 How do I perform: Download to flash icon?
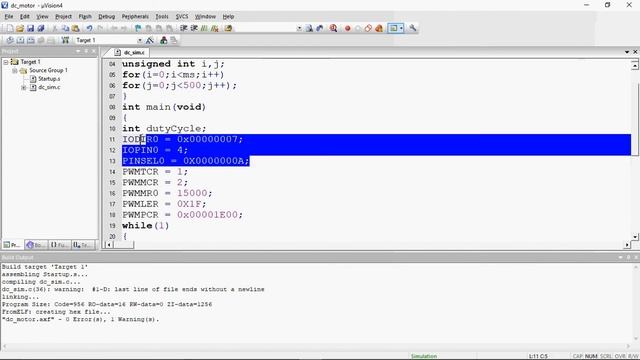pos(65,40)
